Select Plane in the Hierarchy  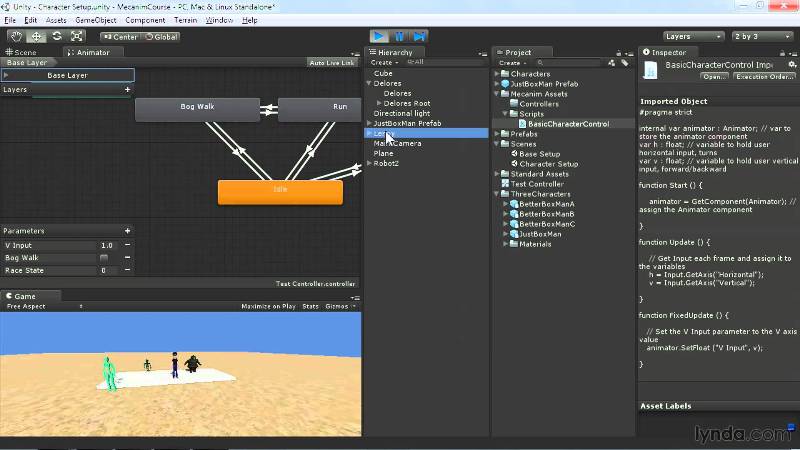coord(383,153)
